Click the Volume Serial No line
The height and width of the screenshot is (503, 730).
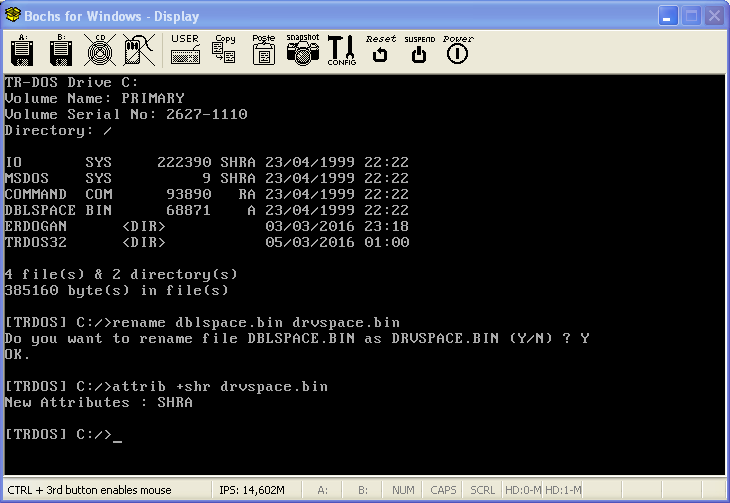click(x=126, y=115)
